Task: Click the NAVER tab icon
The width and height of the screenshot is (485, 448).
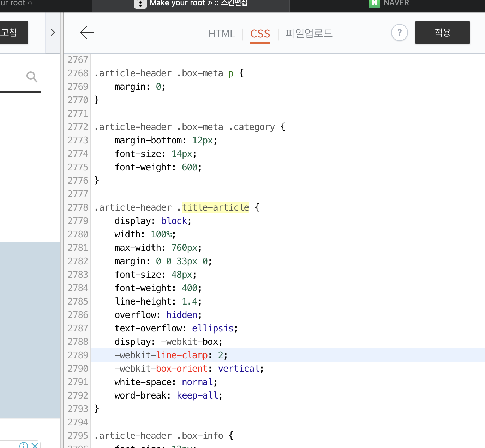Action: 374,3
